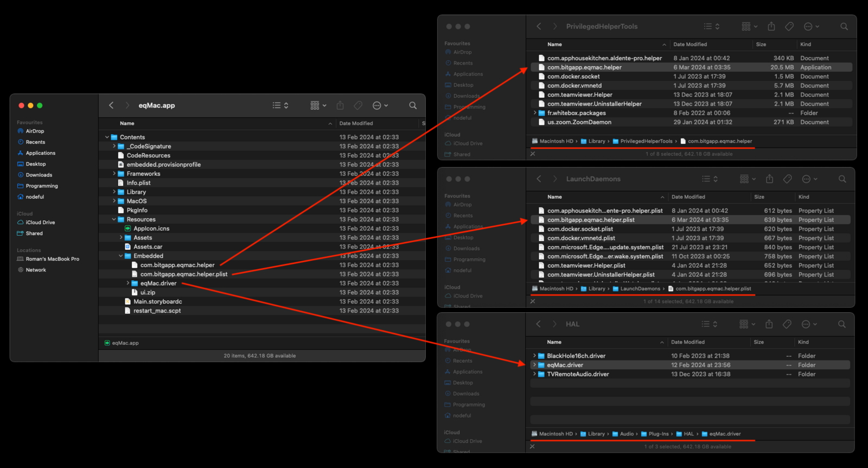Expand the _CodeSignature folder
The width and height of the screenshot is (868, 468).
click(114, 147)
